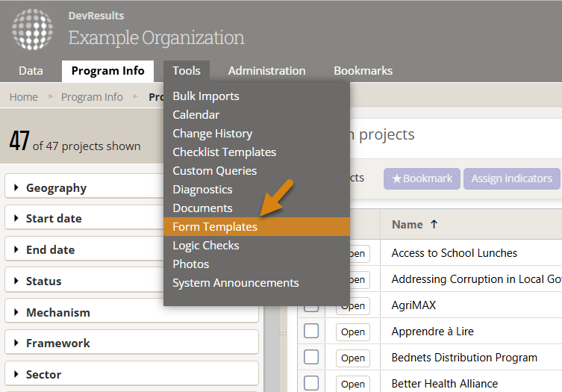Choose Bulk Imports menu entry
This screenshot has width=562, height=392.
point(206,96)
